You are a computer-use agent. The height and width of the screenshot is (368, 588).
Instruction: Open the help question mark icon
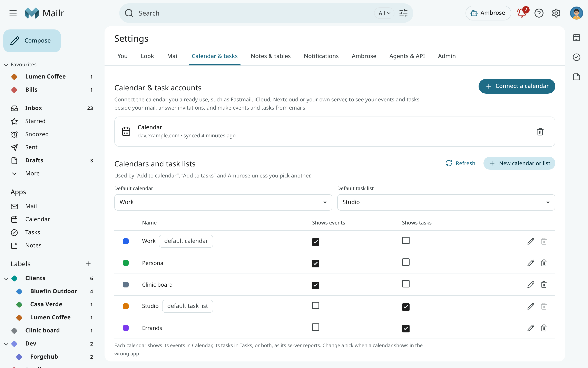(x=539, y=13)
